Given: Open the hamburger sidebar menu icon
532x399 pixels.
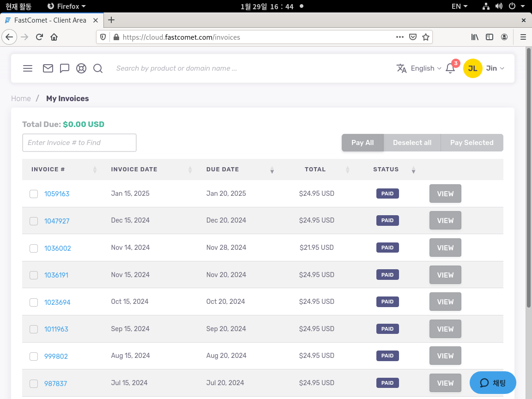Looking at the screenshot, I should pyautogui.click(x=28, y=68).
